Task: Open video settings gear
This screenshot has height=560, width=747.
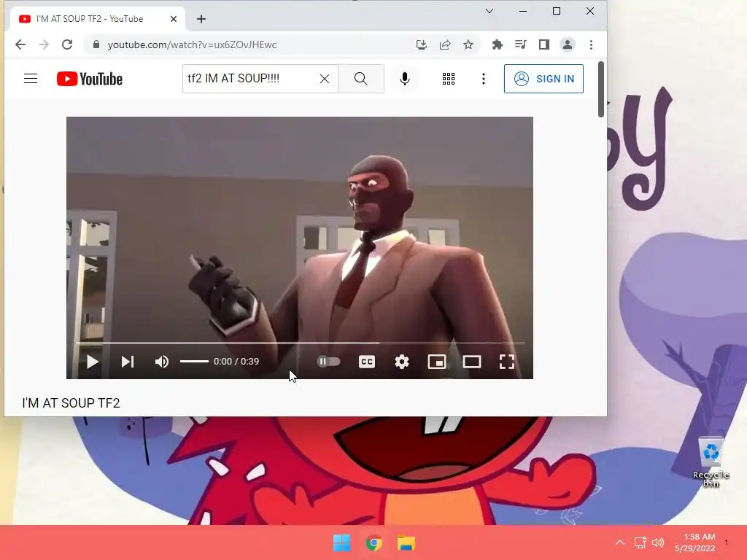Action: (x=402, y=362)
